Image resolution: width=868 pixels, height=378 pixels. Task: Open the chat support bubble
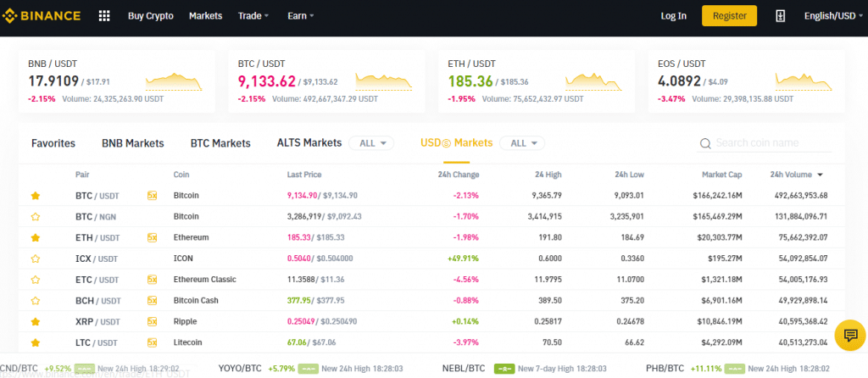pyautogui.click(x=850, y=335)
